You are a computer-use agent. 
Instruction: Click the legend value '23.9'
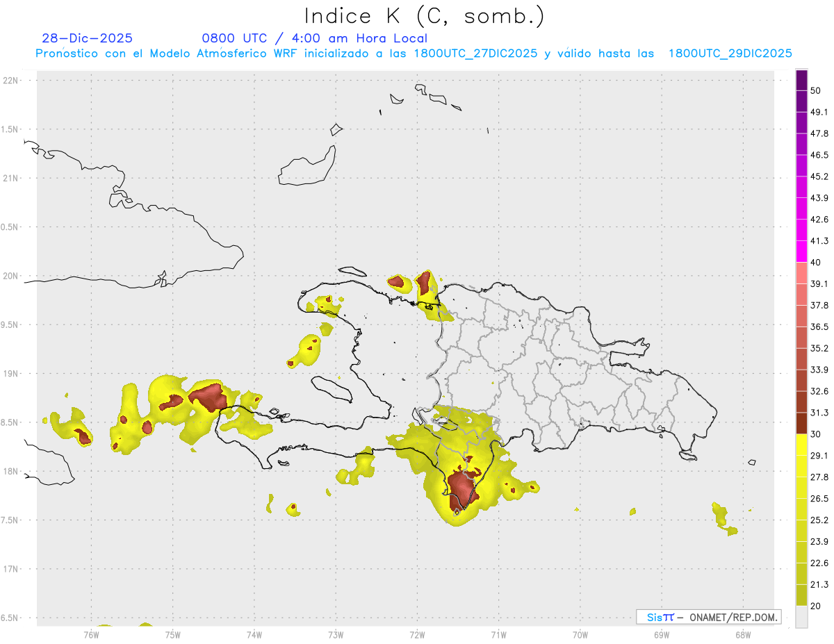(x=819, y=542)
